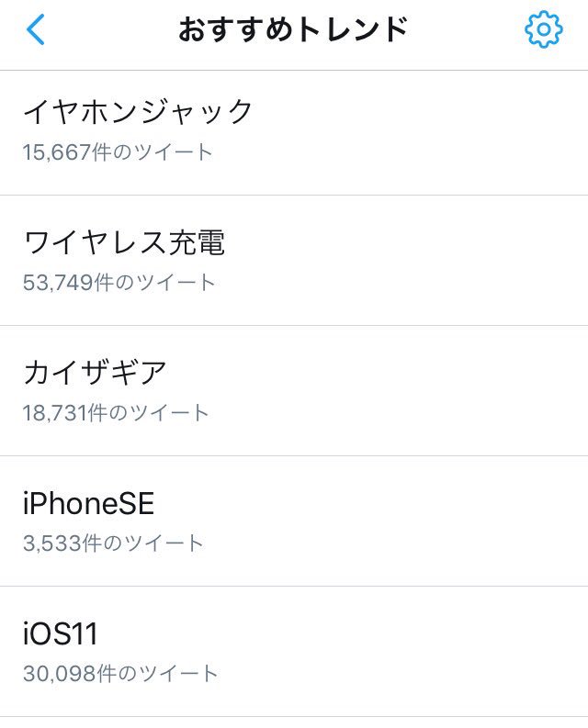Tap blank area right of iOS11 row
Viewport: 588px width, 728px height.
[x=432, y=652]
